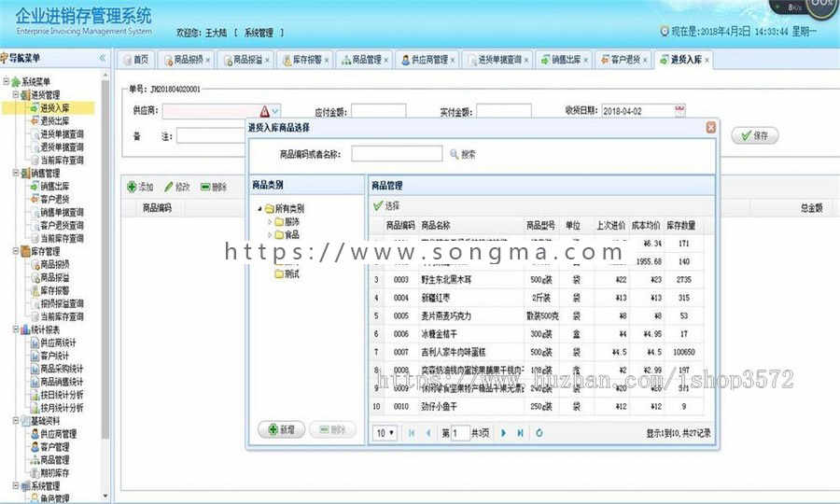Click 保存 save button

(x=754, y=135)
